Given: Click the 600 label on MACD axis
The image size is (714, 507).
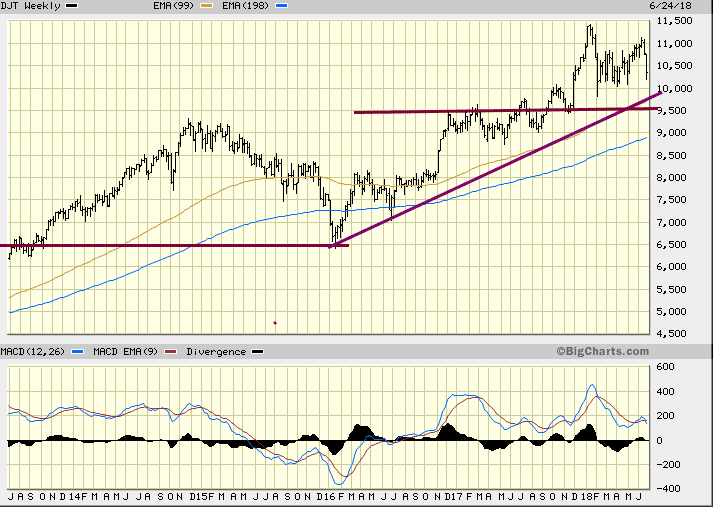Looking at the screenshot, I should (664, 367).
